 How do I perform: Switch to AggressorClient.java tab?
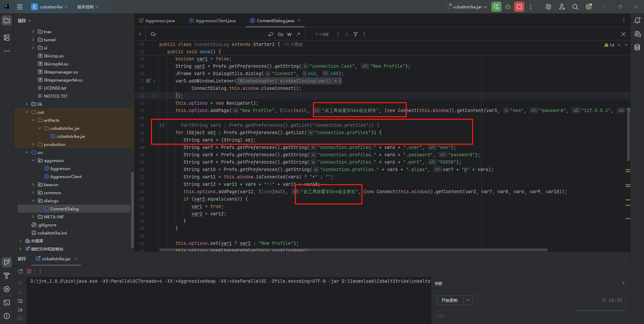(x=212, y=20)
